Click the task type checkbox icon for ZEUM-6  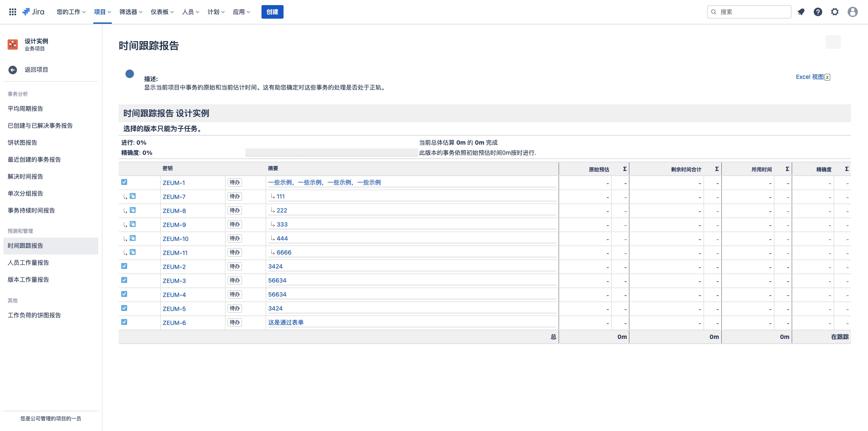[124, 322]
